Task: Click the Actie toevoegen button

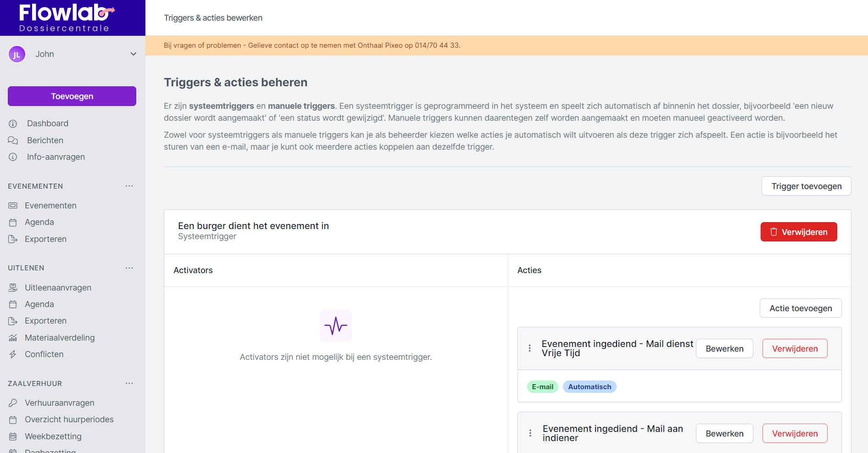Action: click(x=800, y=308)
